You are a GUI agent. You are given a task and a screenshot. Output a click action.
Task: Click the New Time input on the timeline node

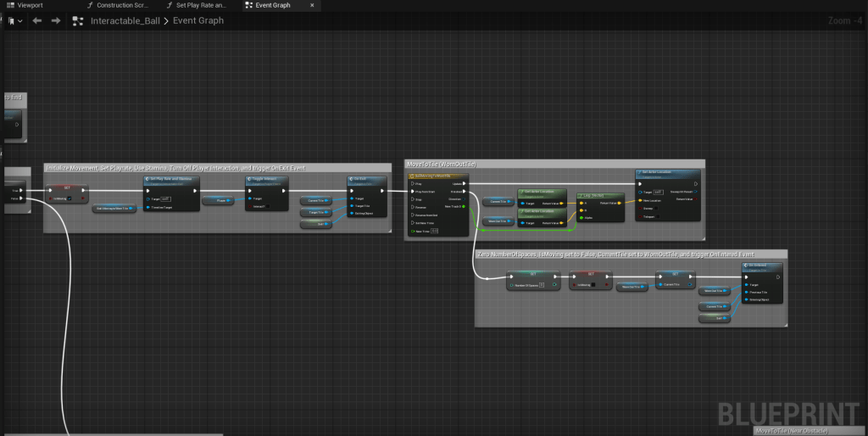click(x=435, y=231)
